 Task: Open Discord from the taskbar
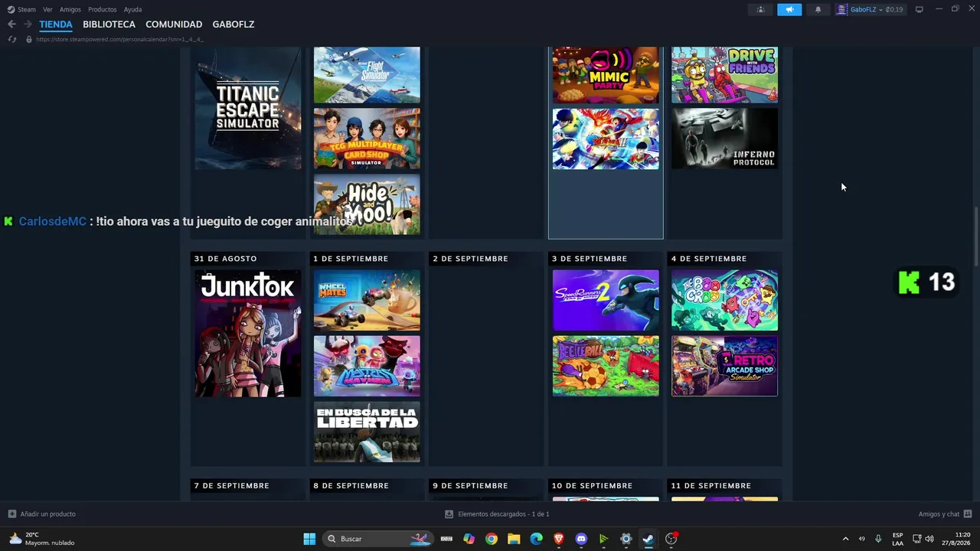581,539
